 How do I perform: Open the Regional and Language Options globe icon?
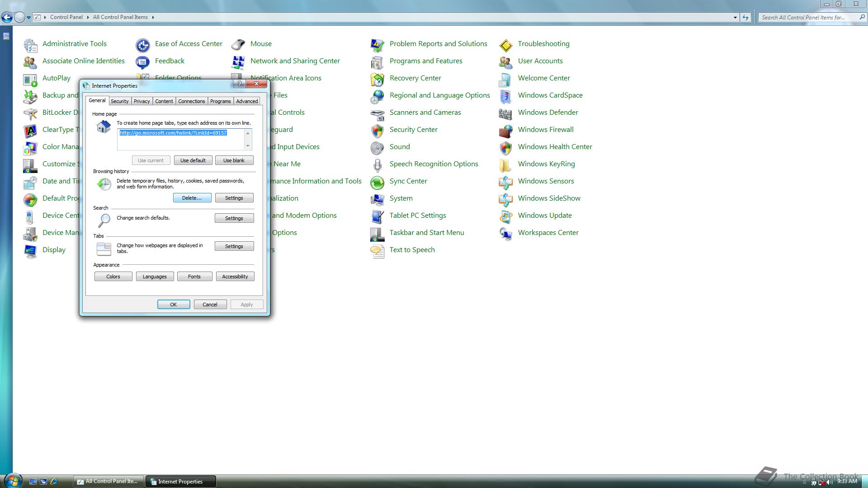pos(377,96)
